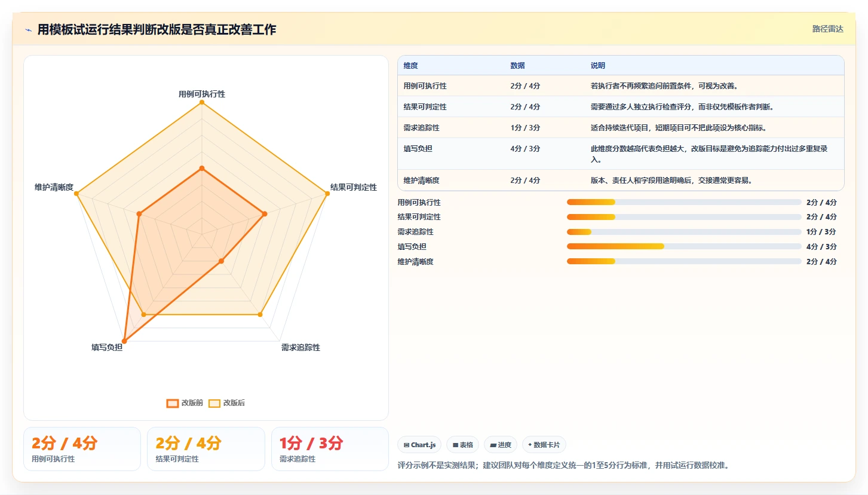Select the 数据卡片 tag chip
This screenshot has height=495, width=868.
click(544, 445)
